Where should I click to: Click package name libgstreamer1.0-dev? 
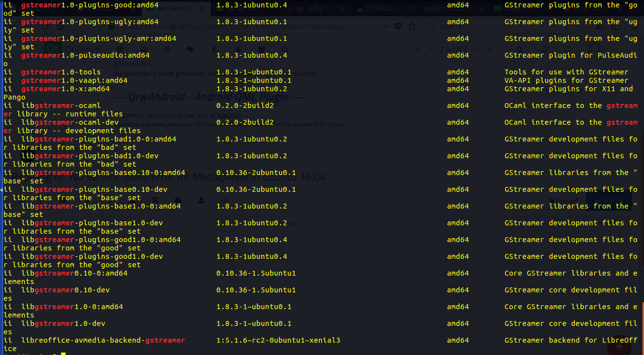tap(64, 323)
